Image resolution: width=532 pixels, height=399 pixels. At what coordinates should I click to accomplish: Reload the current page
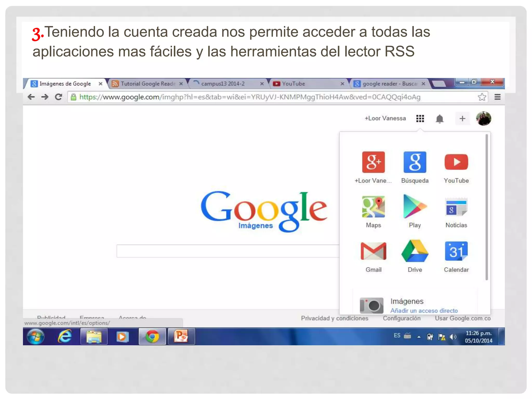pos(59,97)
